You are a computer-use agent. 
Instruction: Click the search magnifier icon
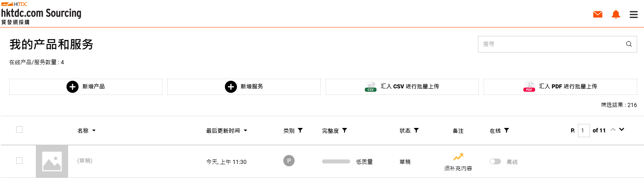point(629,44)
